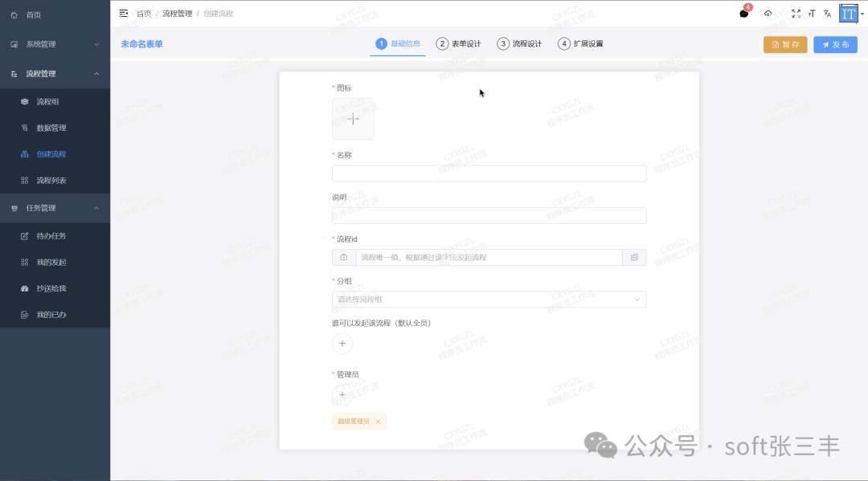Click the plus icon under 管理员
This screenshot has height=481, width=868.
coord(342,394)
